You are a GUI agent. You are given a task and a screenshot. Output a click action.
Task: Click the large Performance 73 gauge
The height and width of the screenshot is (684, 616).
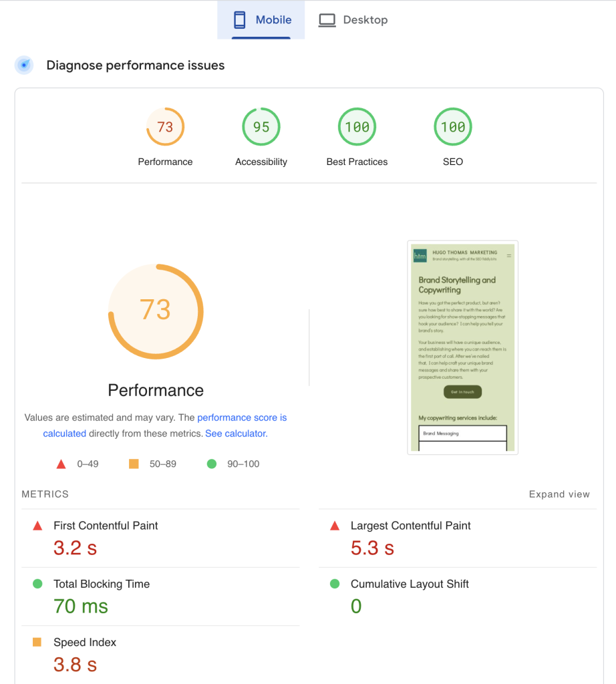(x=156, y=311)
